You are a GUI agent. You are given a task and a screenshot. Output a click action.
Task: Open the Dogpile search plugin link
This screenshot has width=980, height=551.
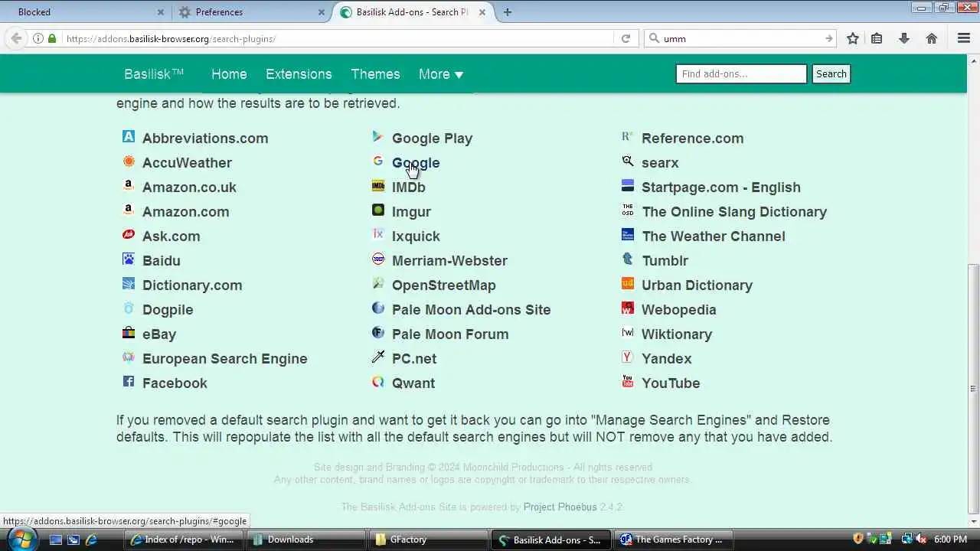tap(168, 310)
